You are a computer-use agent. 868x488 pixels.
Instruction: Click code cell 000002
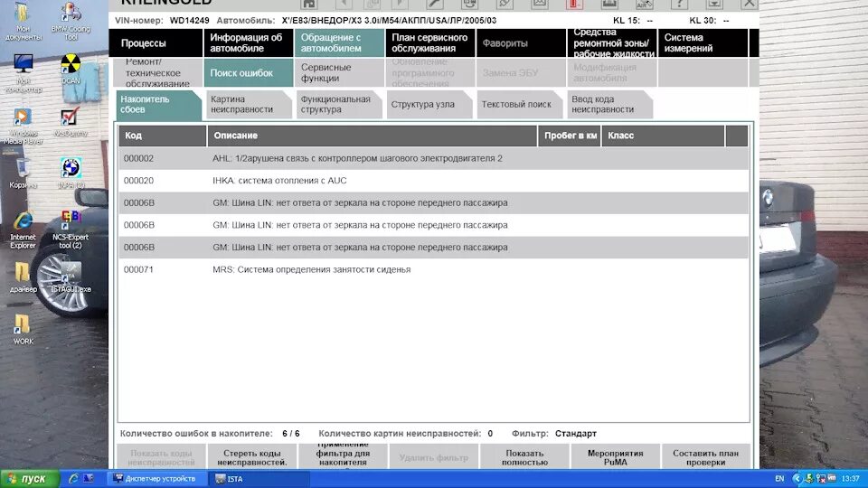pos(138,158)
